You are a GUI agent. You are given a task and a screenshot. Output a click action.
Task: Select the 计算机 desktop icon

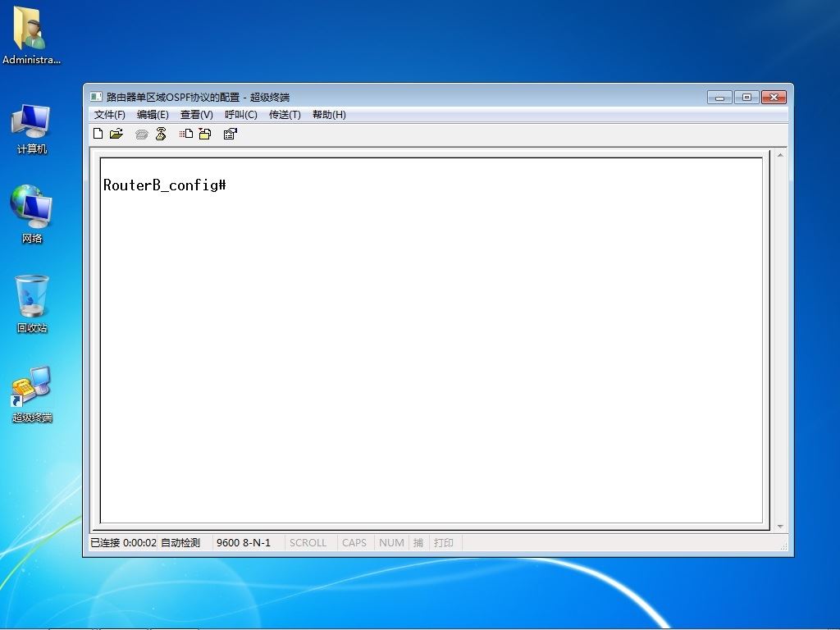coord(32,129)
